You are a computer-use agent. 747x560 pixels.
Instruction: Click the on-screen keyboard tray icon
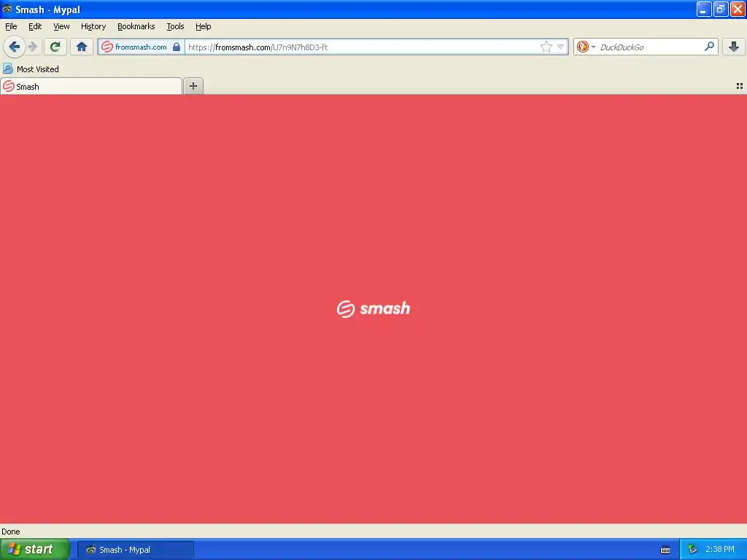pyautogui.click(x=665, y=550)
